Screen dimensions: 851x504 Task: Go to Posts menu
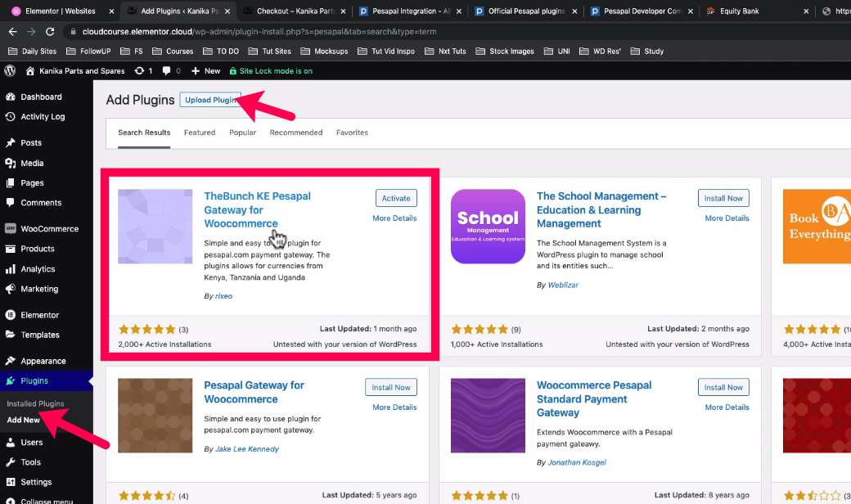31,142
